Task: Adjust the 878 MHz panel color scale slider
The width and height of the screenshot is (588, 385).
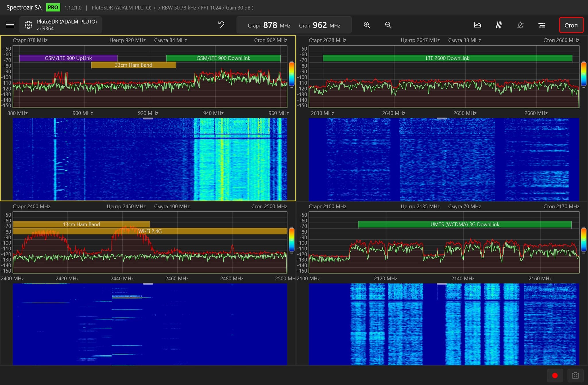Action: (291, 74)
